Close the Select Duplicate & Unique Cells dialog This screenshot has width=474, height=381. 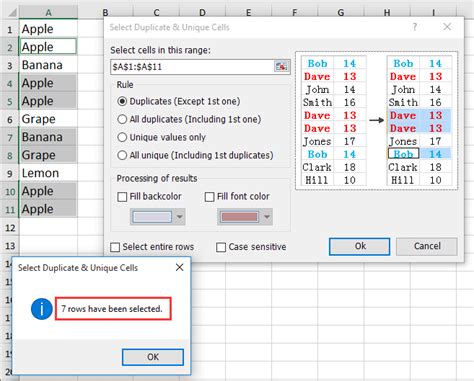click(447, 27)
